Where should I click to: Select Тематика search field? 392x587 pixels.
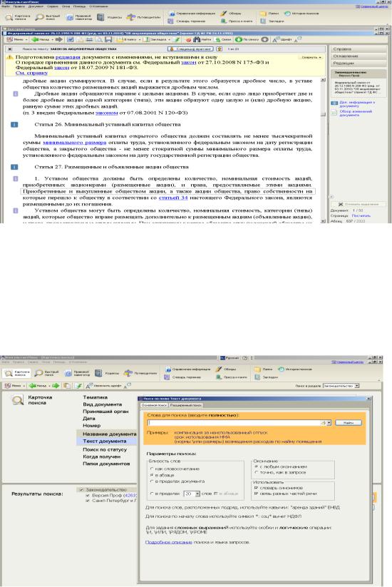tap(95, 397)
